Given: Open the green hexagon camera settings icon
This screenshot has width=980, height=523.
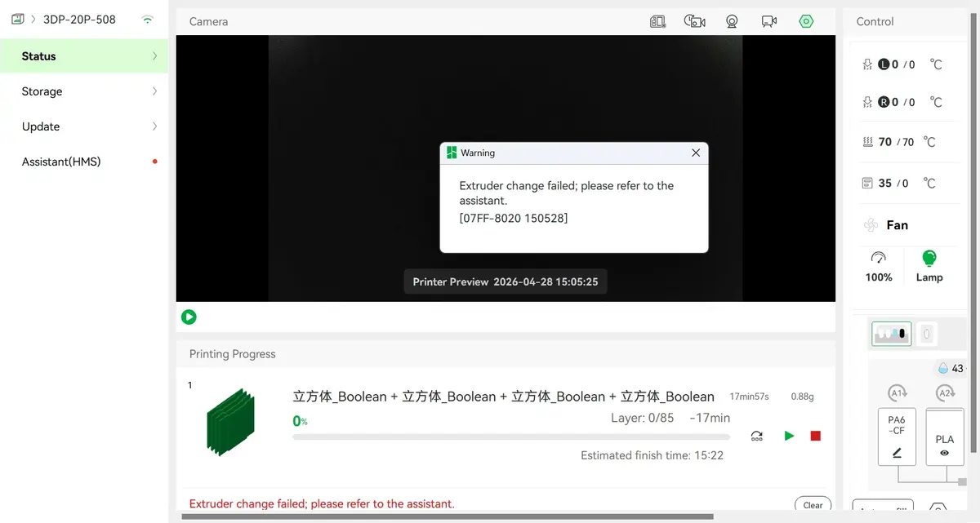Looking at the screenshot, I should pyautogui.click(x=807, y=22).
